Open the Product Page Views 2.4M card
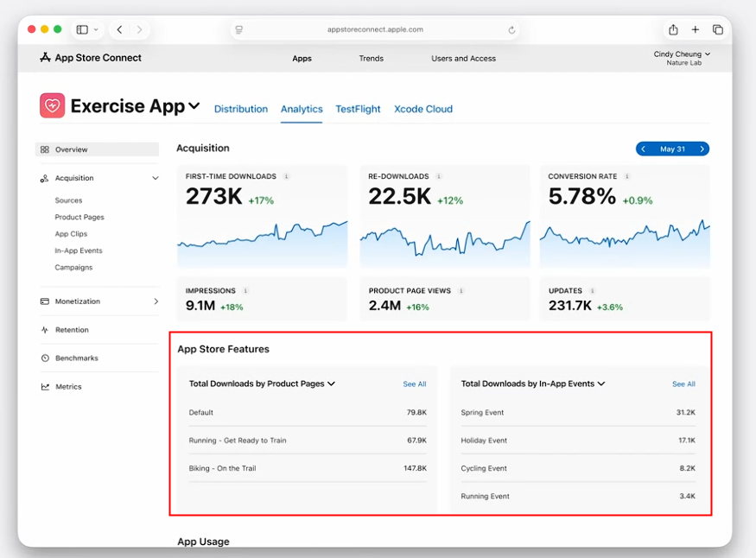756x558 pixels. [445, 299]
